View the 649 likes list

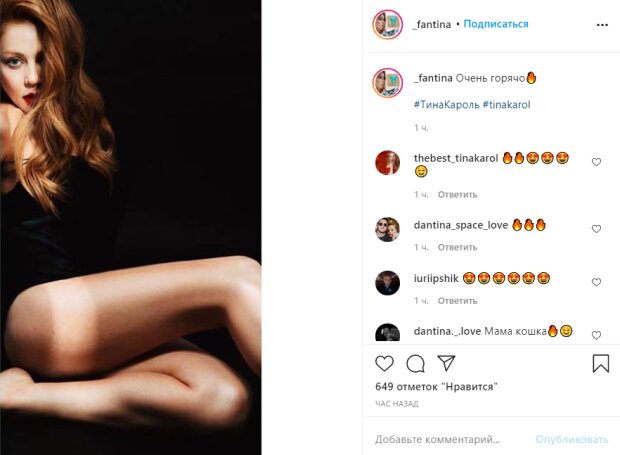coord(437,387)
